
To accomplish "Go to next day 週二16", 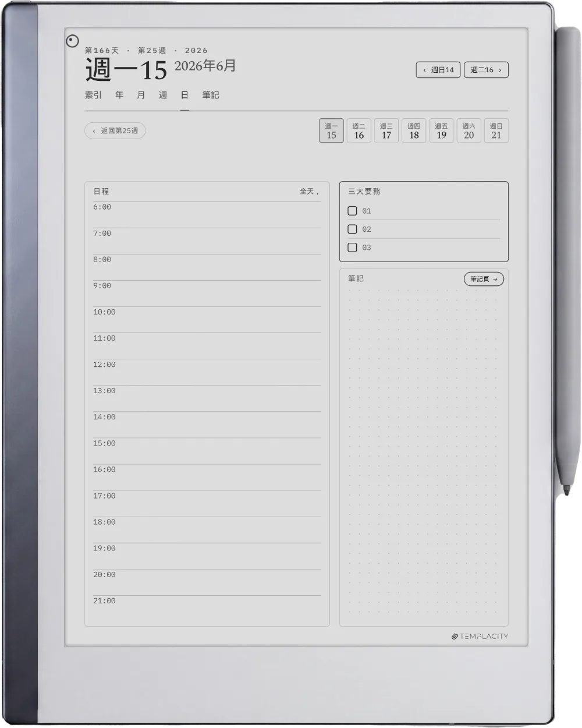I will (486, 70).
